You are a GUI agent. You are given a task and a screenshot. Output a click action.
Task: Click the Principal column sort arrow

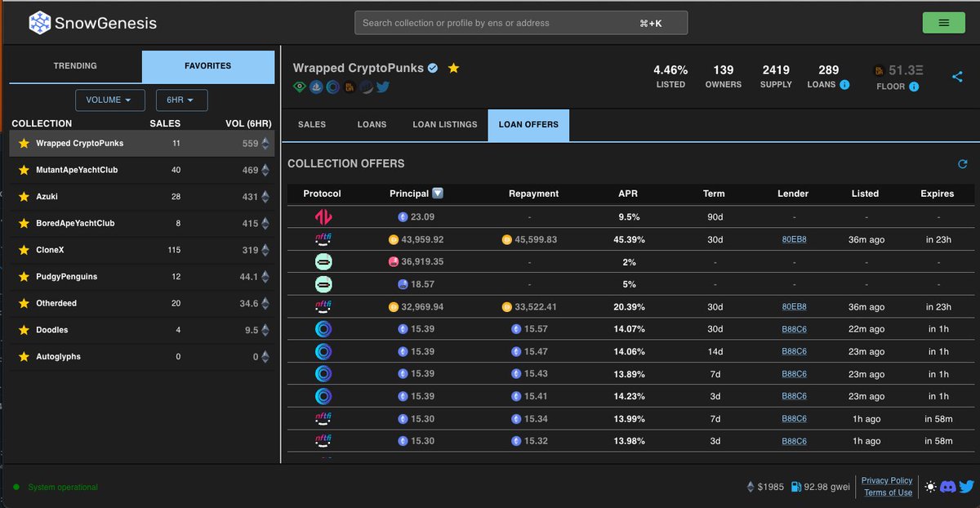(x=438, y=194)
